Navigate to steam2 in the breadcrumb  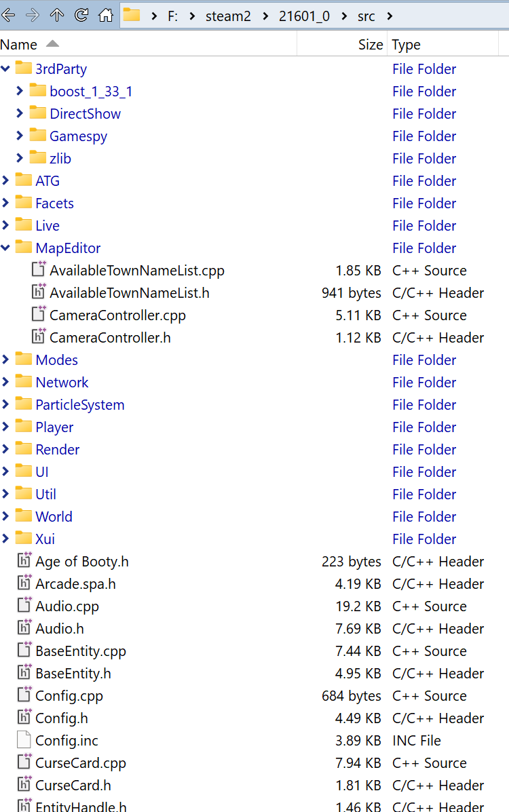[228, 16]
